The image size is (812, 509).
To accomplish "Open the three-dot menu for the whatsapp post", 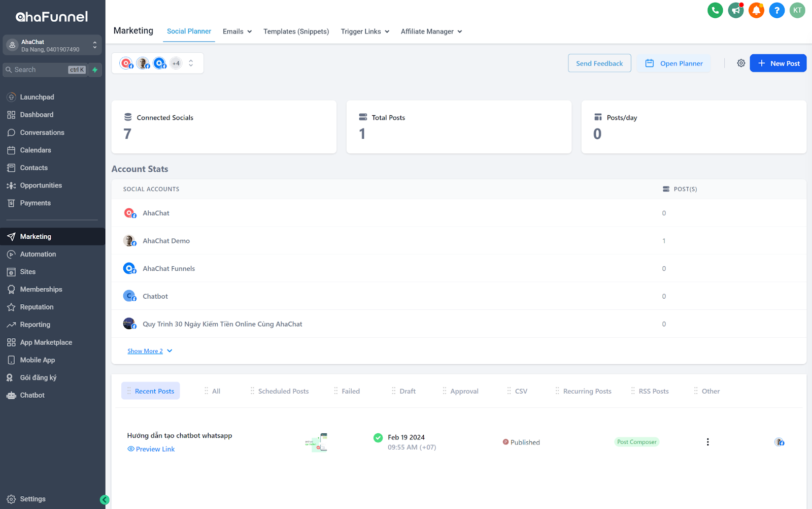I will 707,442.
